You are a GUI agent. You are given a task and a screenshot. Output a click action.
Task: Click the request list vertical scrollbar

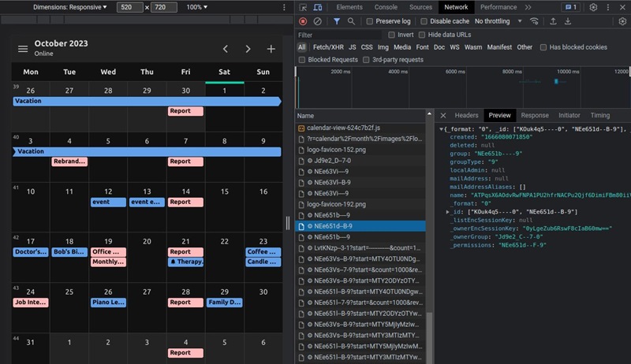[429, 336]
